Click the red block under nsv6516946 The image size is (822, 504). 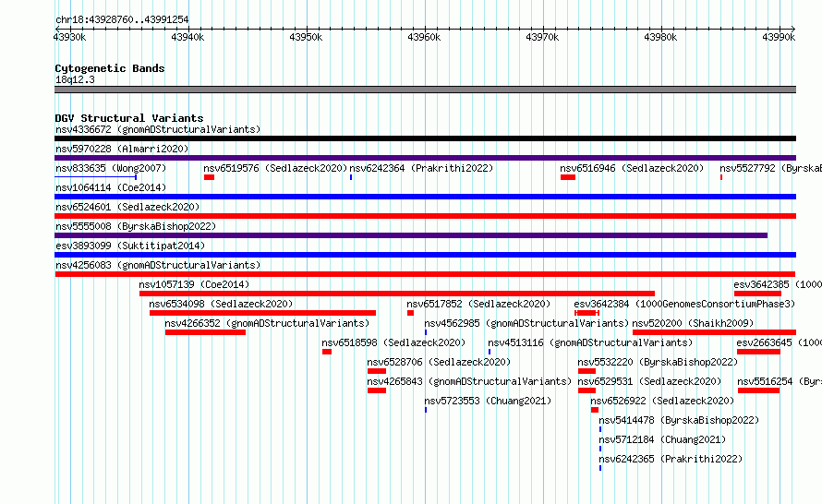568,177
